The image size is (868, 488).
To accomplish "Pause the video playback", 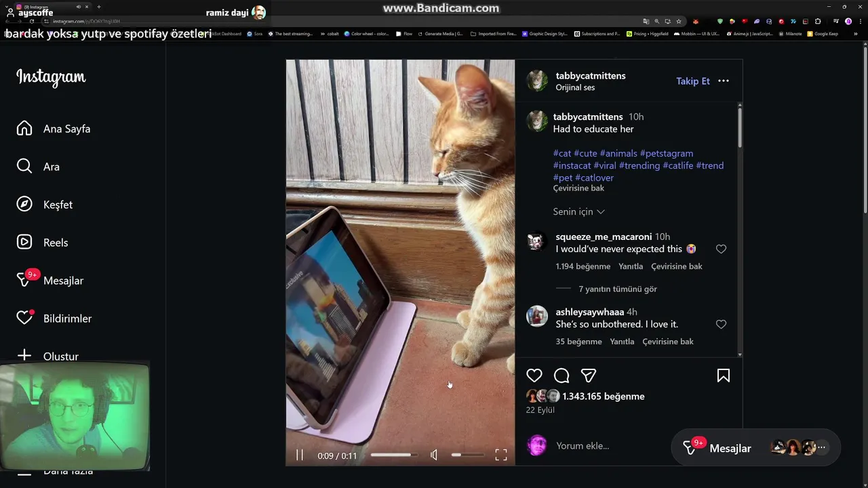I will 300,455.
